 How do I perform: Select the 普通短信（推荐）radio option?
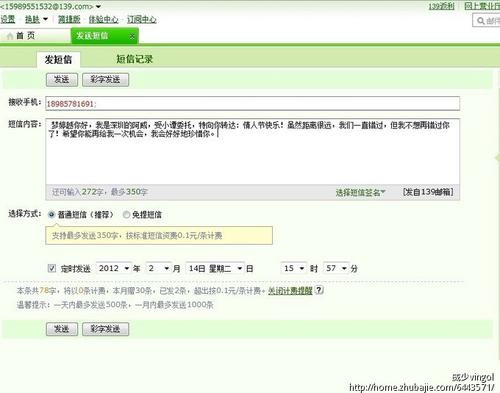pyautogui.click(x=51, y=215)
